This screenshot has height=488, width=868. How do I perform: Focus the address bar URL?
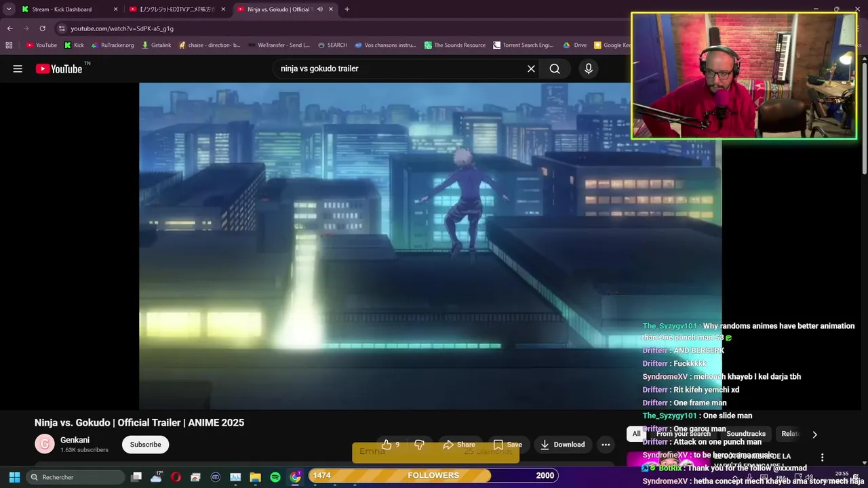tap(122, 28)
